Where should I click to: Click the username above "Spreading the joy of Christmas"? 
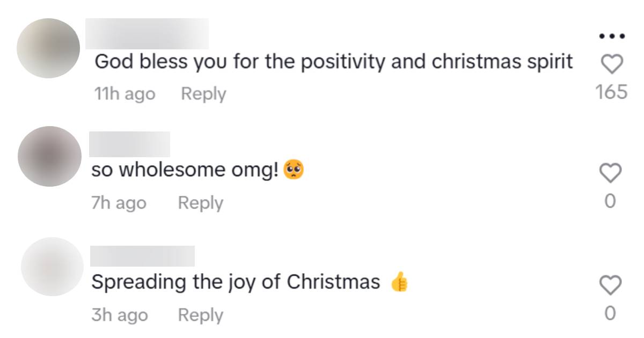pyautogui.click(x=142, y=256)
